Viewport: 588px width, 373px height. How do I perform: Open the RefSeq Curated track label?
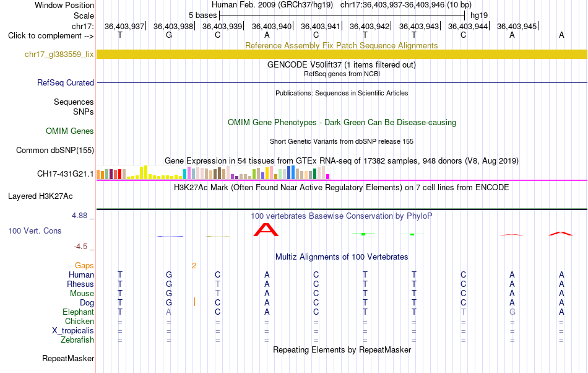tap(65, 82)
